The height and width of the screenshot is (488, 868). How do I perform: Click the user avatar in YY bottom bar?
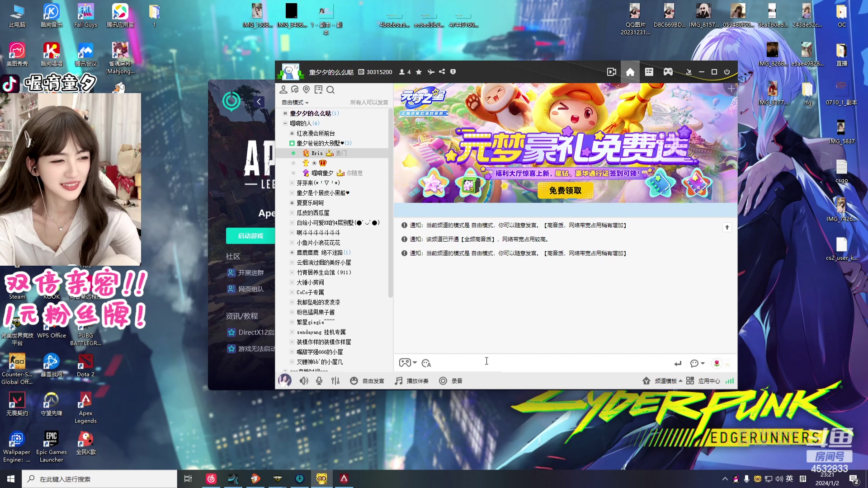(x=285, y=380)
